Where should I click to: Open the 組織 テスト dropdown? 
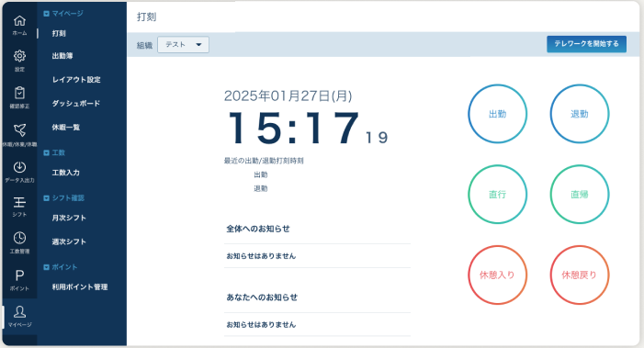click(183, 45)
